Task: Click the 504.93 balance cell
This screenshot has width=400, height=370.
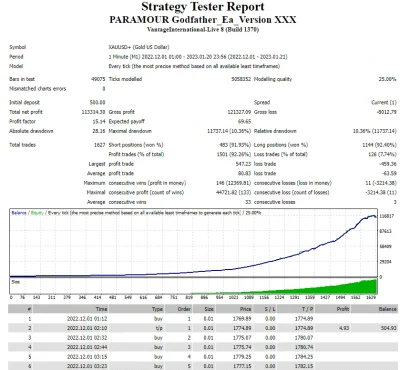Action: [x=388, y=328]
